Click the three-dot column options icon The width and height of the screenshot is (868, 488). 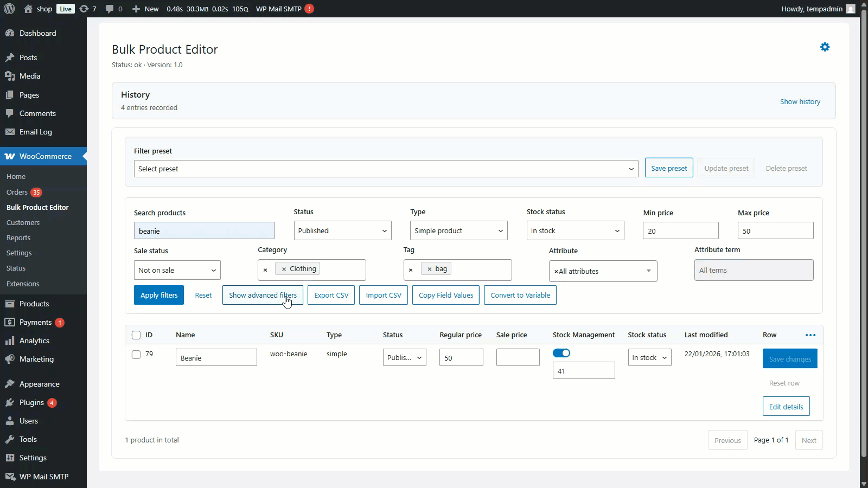click(x=810, y=335)
